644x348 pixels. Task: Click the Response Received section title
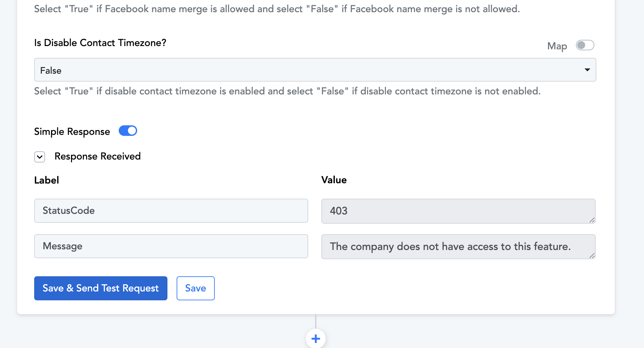(x=97, y=156)
